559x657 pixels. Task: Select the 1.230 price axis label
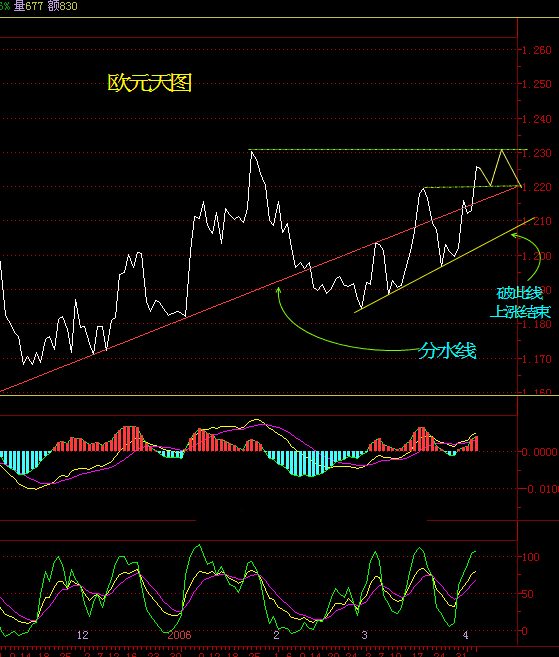point(537,153)
